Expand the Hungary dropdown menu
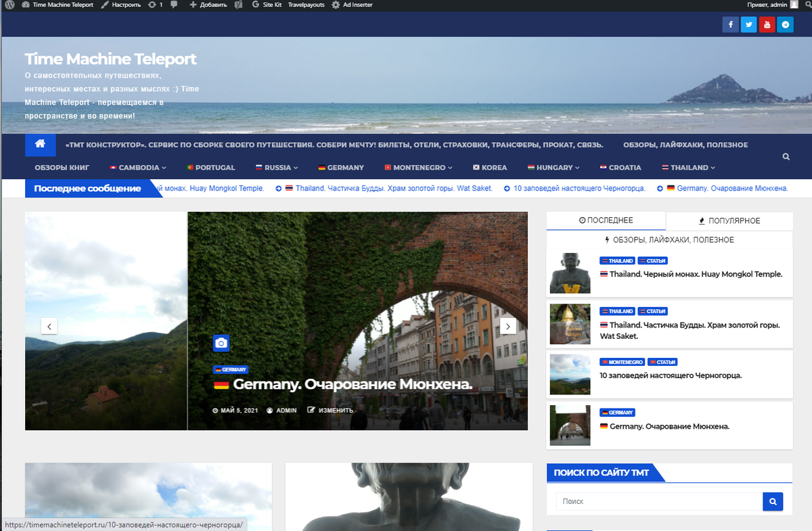Image resolution: width=812 pixels, height=531 pixels. pyautogui.click(x=554, y=167)
